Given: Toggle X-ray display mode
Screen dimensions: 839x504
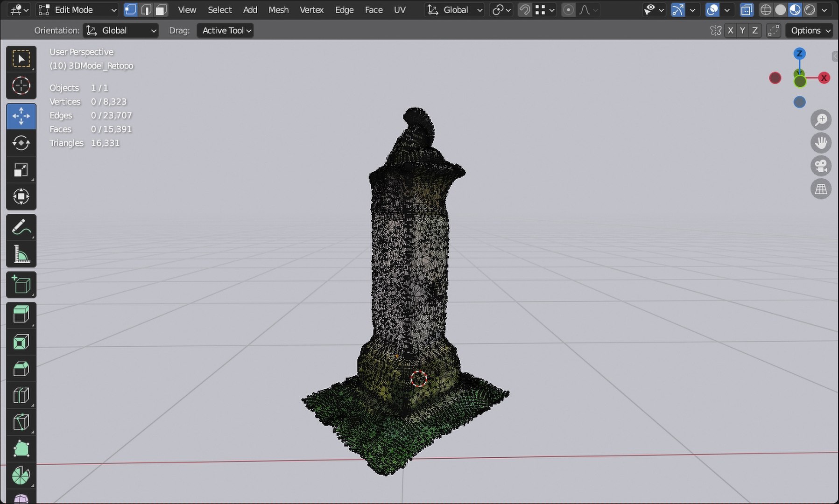Looking at the screenshot, I should point(747,10).
